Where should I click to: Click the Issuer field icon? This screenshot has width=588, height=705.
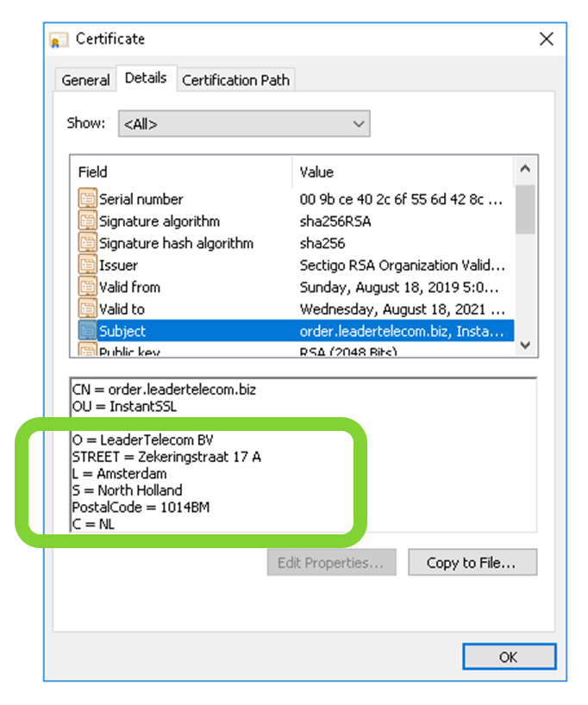(x=87, y=265)
